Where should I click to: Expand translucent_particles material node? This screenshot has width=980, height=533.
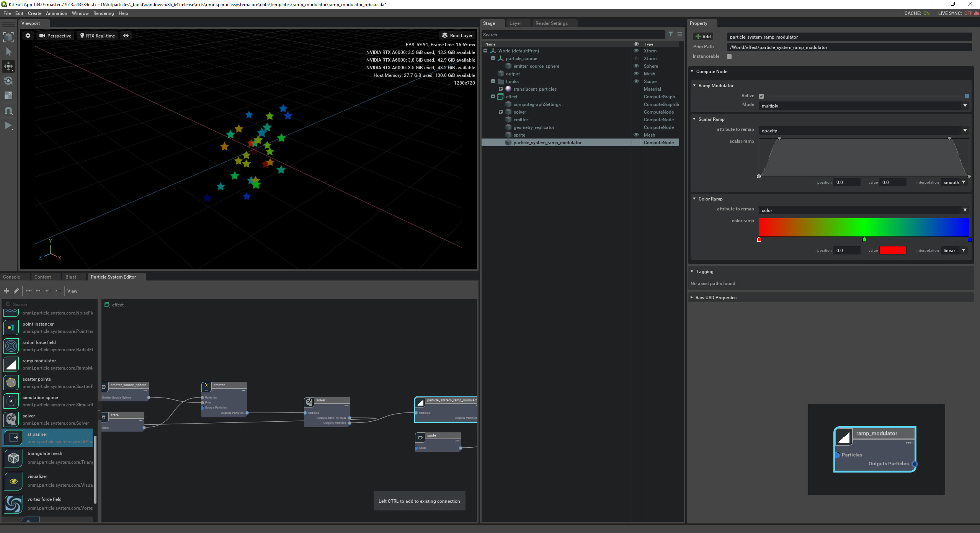coord(501,89)
